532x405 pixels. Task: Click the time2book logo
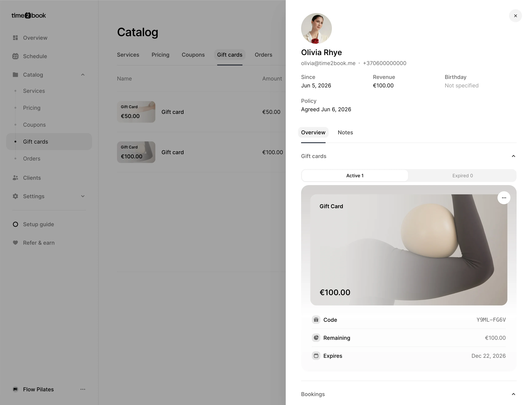coord(28,15)
